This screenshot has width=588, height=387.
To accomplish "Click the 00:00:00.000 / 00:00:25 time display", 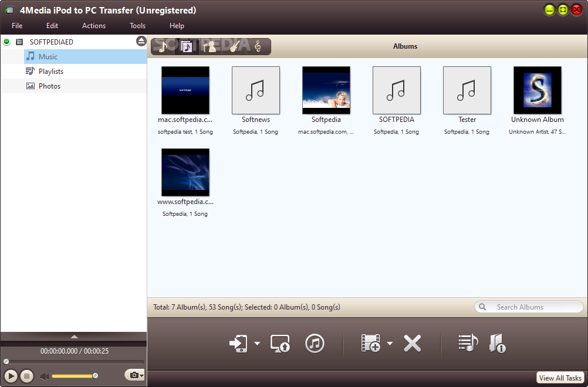I will point(75,351).
